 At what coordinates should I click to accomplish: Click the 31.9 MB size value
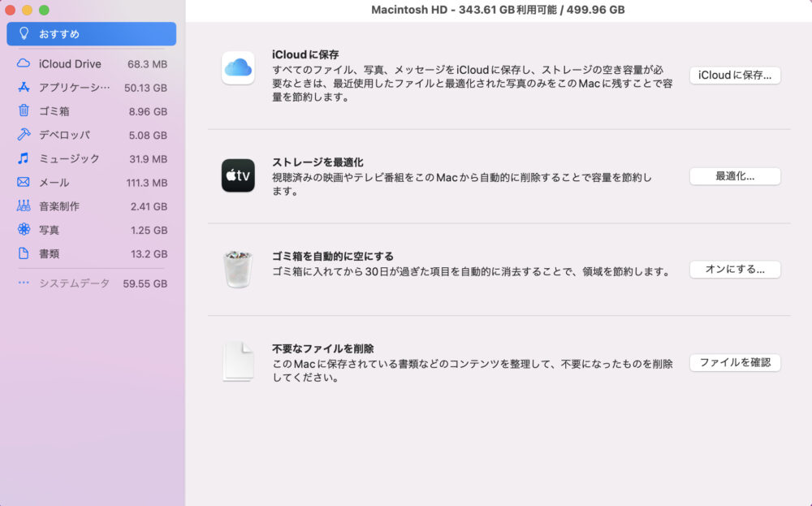click(148, 159)
